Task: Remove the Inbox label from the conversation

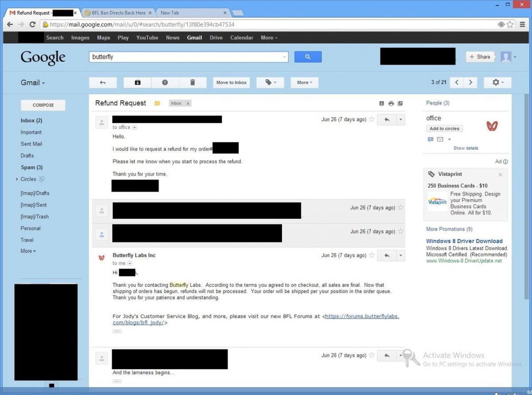Action: 188,103
